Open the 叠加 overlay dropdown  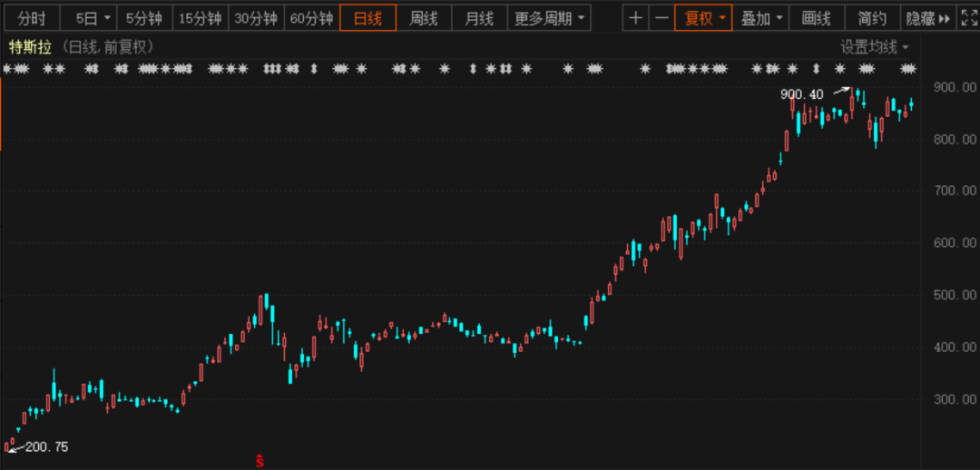pos(760,18)
